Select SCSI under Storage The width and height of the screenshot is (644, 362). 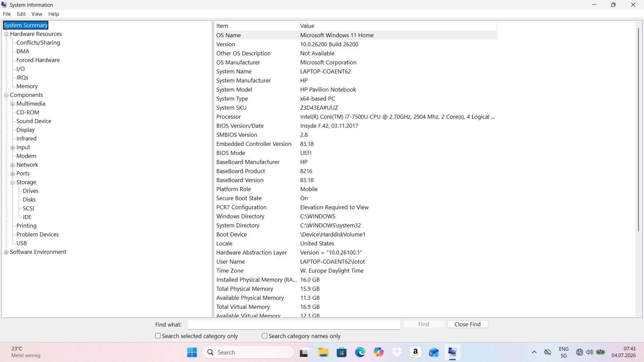pos(28,208)
